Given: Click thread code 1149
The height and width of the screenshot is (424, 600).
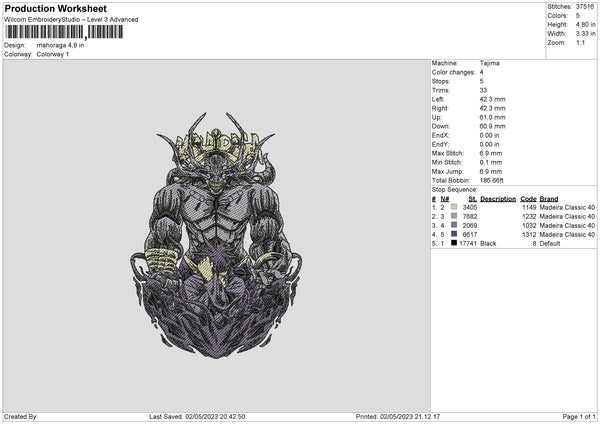Looking at the screenshot, I should coord(529,207).
